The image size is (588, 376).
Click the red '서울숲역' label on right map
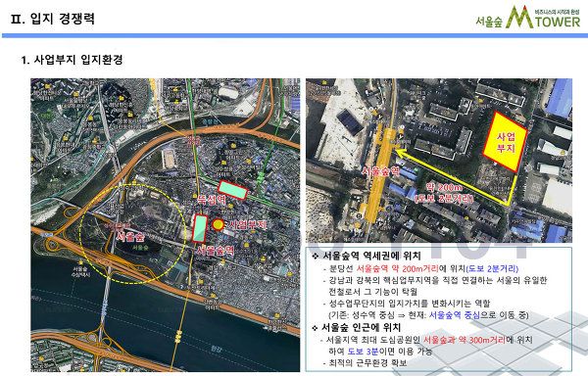[x=380, y=171]
